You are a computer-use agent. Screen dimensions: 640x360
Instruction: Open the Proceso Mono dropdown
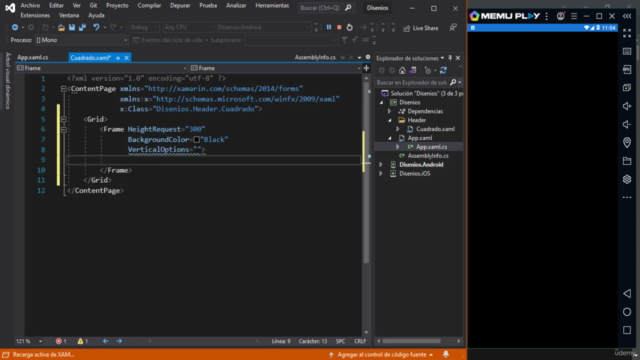click(81, 40)
